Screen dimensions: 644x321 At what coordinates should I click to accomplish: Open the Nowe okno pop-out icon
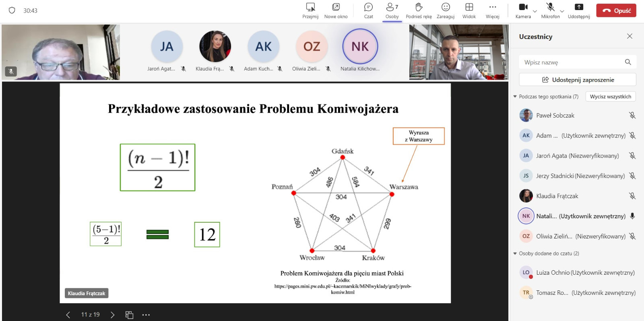pos(336,7)
